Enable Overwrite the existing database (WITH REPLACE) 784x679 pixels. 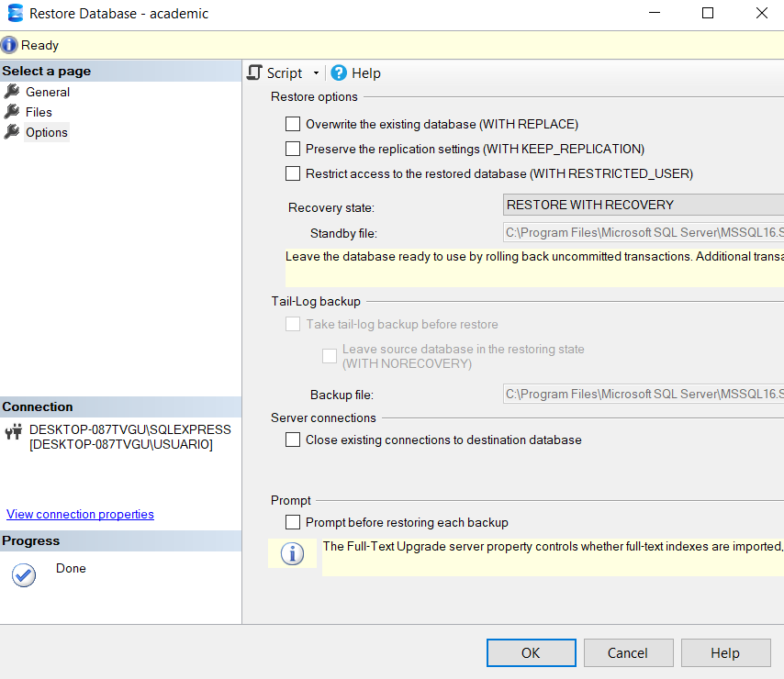(x=293, y=124)
